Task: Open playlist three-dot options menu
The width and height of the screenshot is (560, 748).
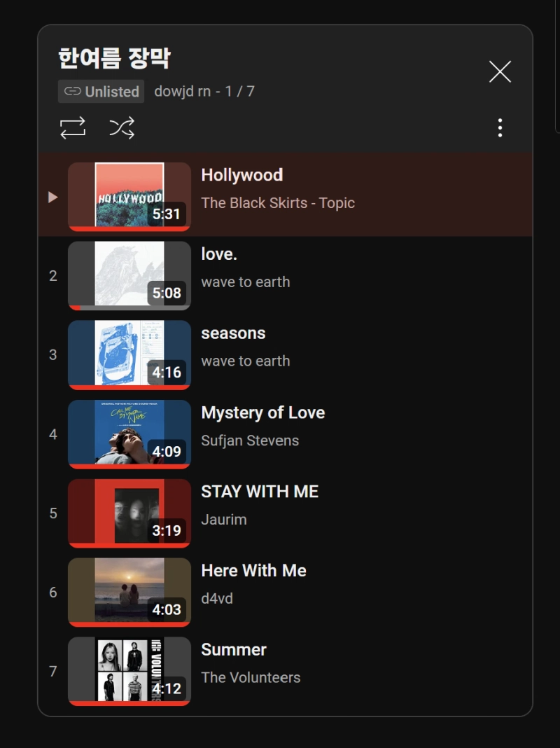Action: coord(499,127)
